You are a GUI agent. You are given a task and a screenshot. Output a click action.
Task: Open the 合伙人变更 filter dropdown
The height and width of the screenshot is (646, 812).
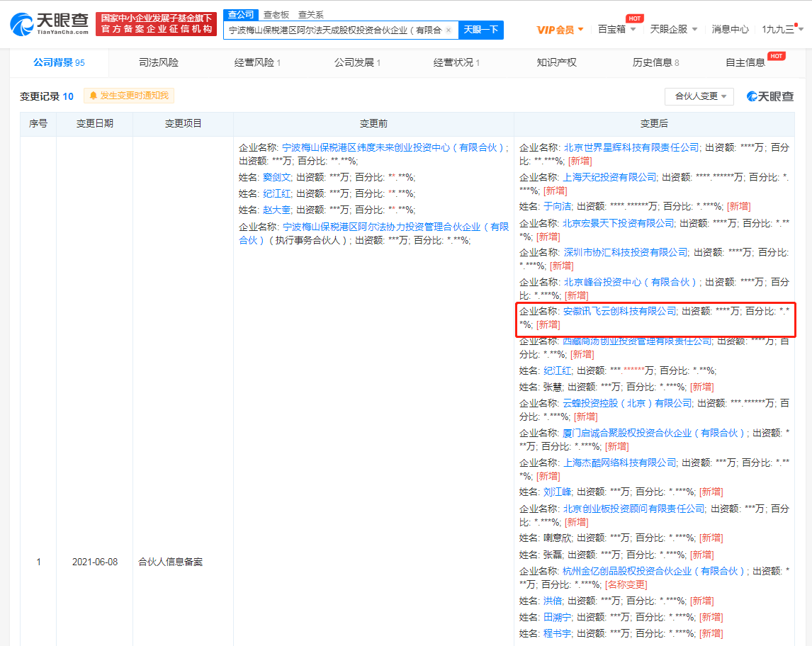point(700,96)
